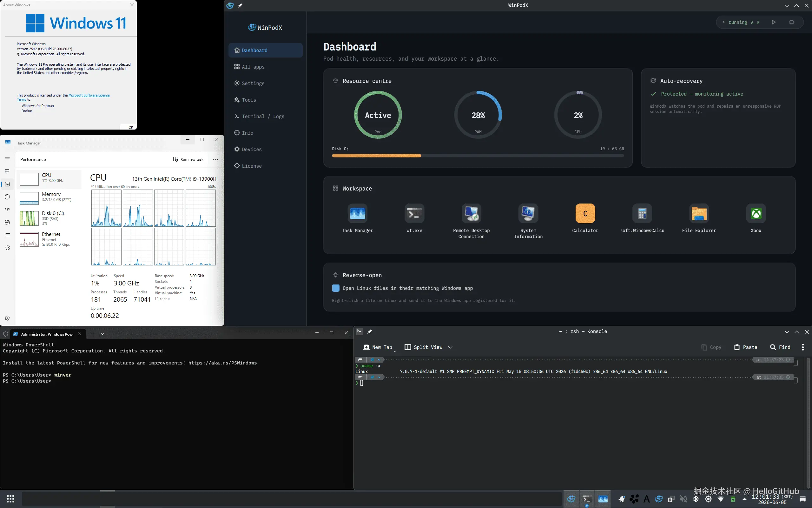
Task: Launch Xbox from the Workspace panel
Action: 756,218
